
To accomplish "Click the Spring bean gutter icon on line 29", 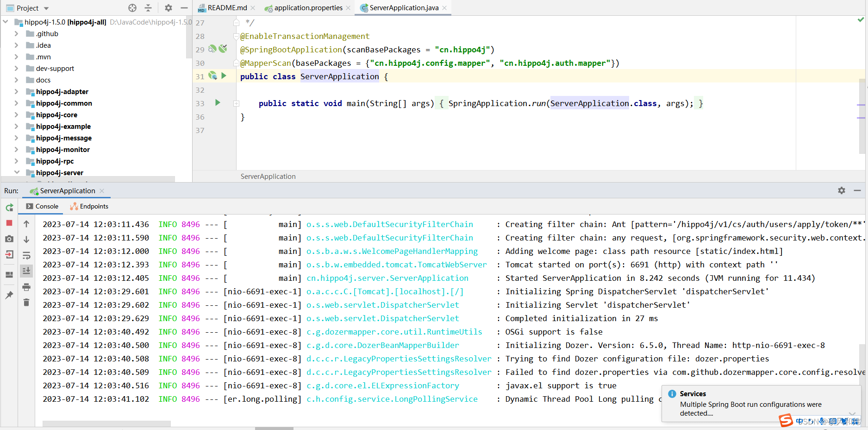I will pos(212,49).
